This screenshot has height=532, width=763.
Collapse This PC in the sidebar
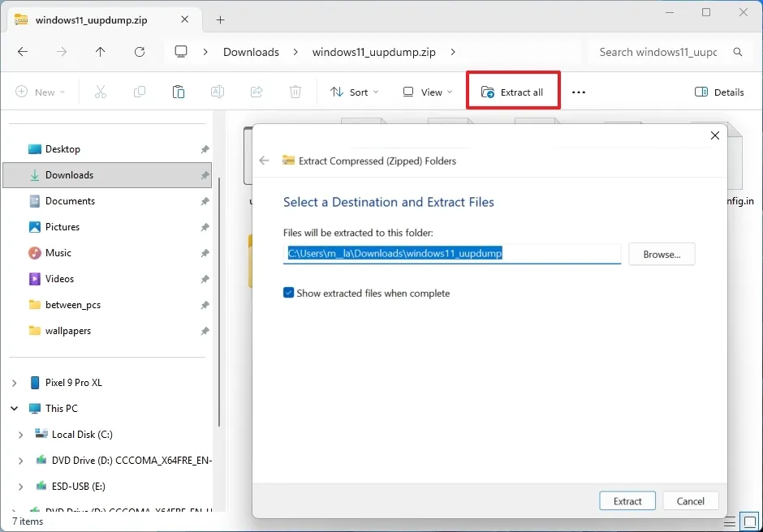click(13, 408)
